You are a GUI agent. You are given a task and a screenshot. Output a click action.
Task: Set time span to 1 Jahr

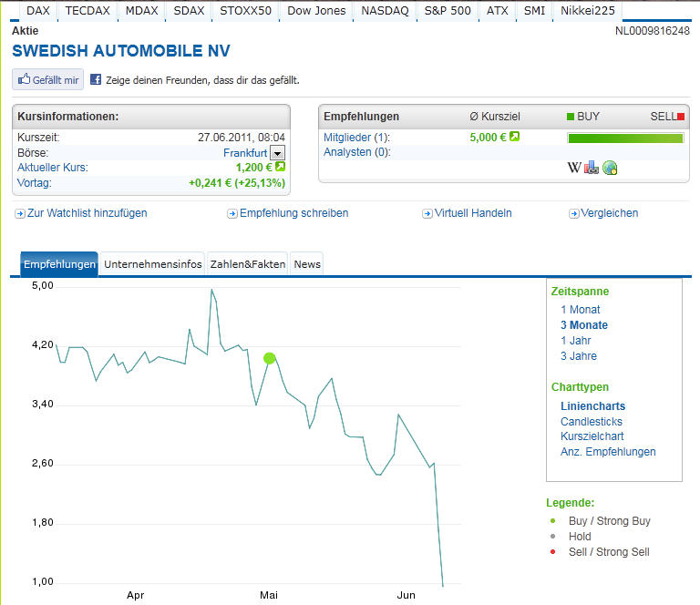tap(575, 341)
